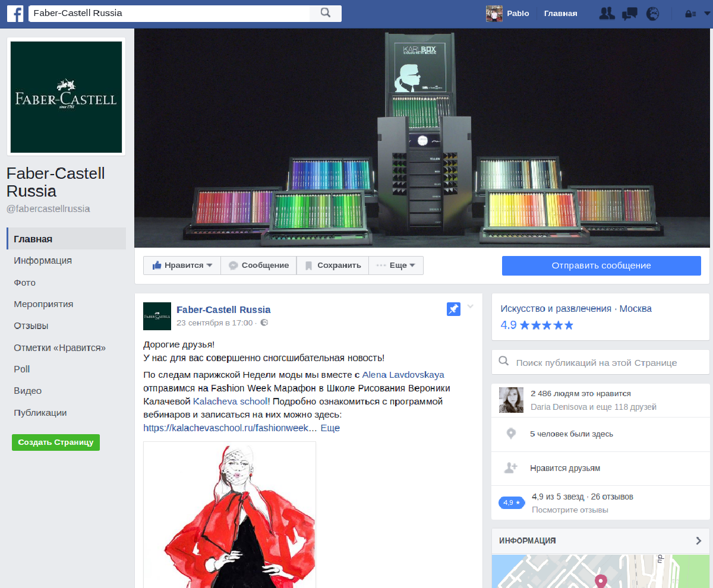This screenshot has height=588, width=713.
Task: Click 4,9 из 5 звезд · 26 отзывов text
Action: tap(582, 497)
